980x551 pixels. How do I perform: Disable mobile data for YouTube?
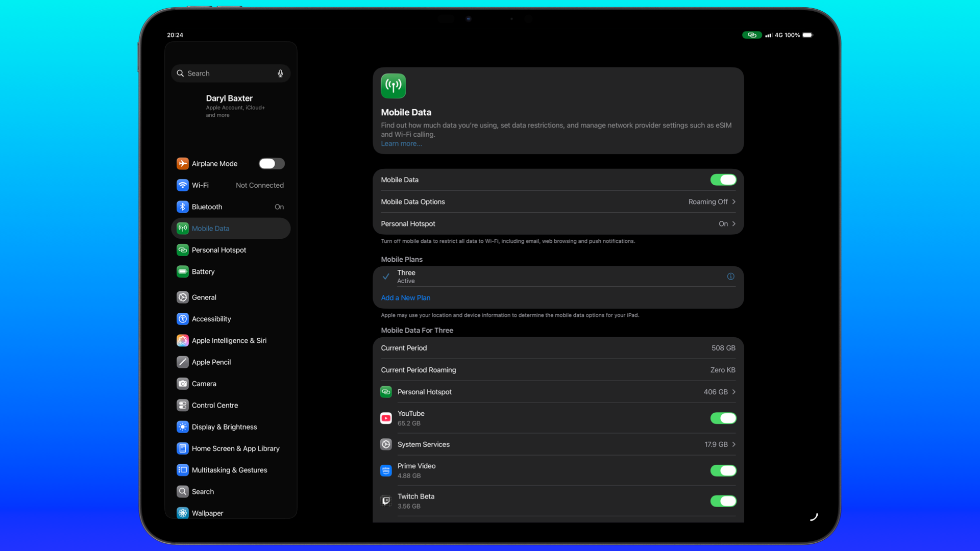(723, 418)
